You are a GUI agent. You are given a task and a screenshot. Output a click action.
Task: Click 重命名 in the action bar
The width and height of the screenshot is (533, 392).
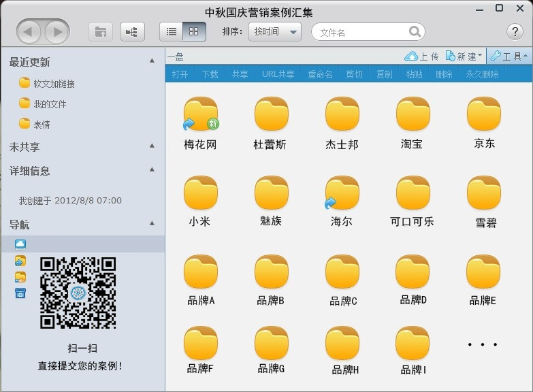coord(320,73)
